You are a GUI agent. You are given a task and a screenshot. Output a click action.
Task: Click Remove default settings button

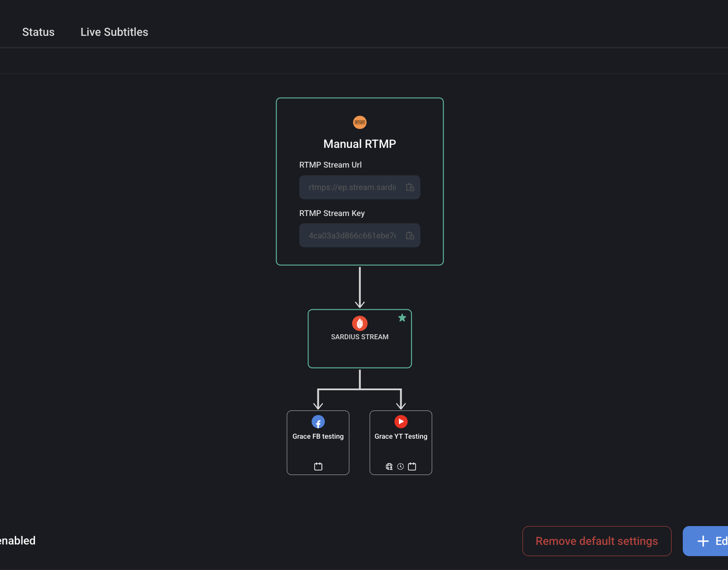(x=597, y=541)
